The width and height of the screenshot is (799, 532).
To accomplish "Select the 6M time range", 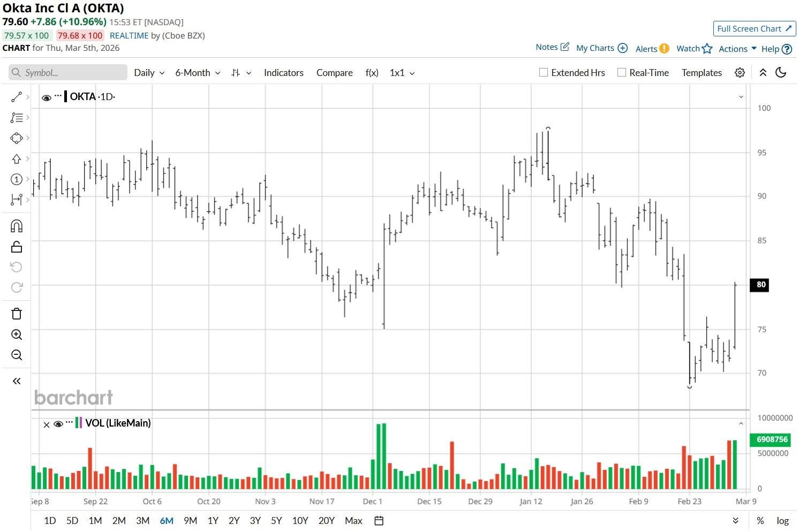I will (x=167, y=521).
